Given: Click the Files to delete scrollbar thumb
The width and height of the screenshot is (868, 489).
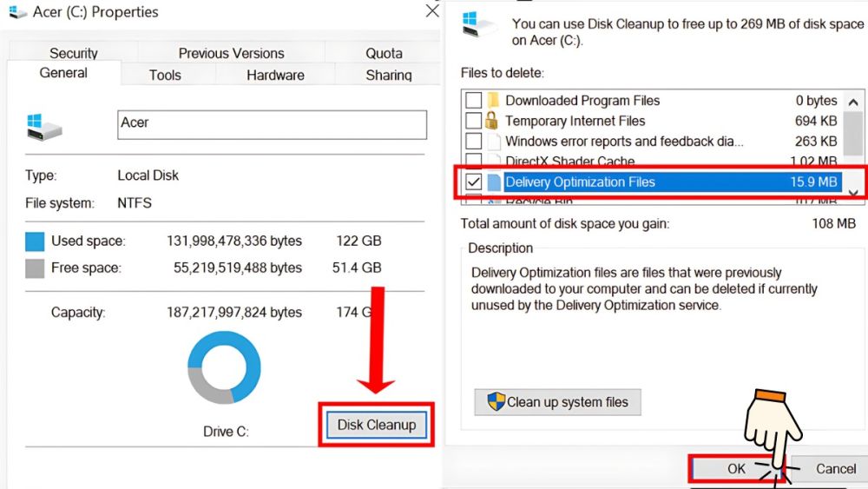Looking at the screenshot, I should tap(853, 134).
